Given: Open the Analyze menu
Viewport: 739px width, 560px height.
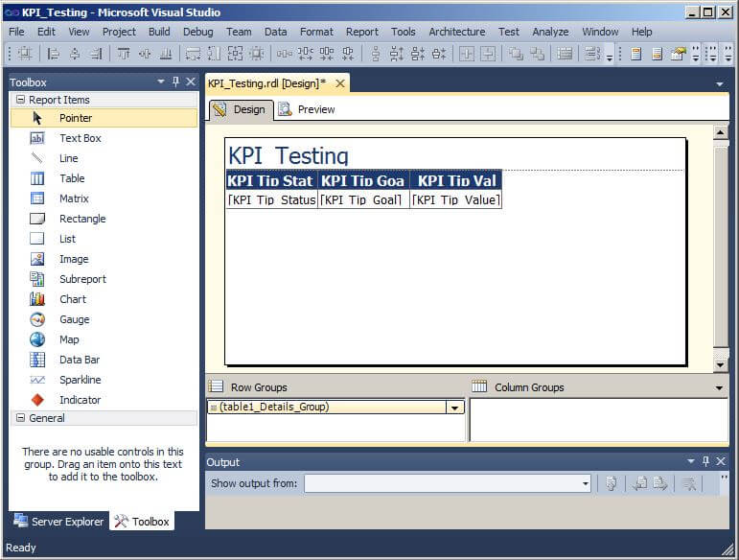Looking at the screenshot, I should (x=550, y=32).
